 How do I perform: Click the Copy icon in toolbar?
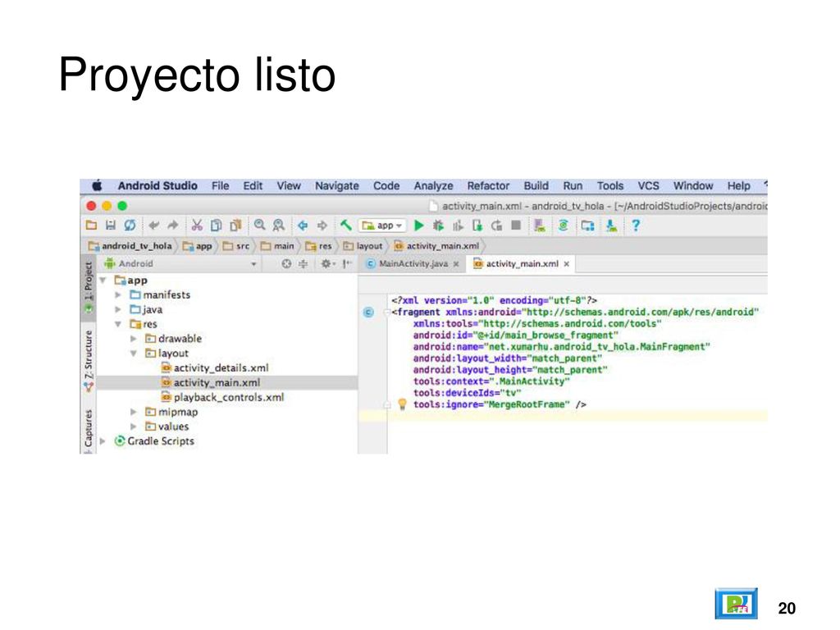tap(216, 226)
